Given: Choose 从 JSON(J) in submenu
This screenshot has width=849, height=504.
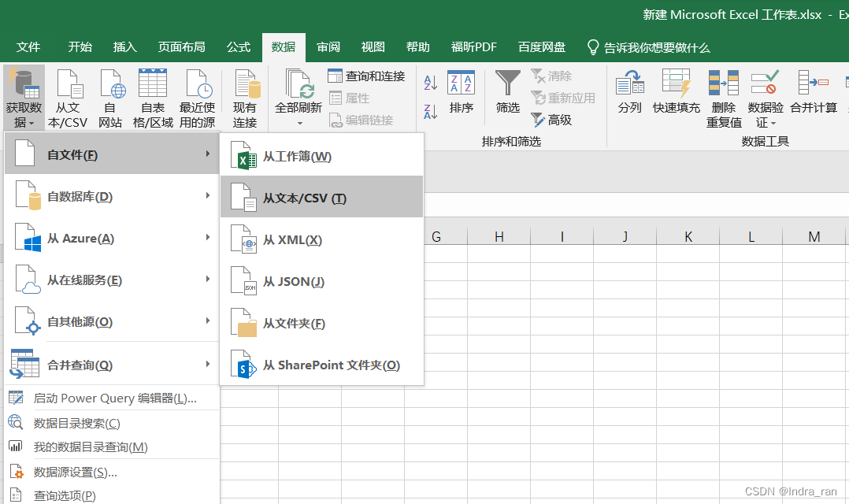Looking at the screenshot, I should click(x=321, y=281).
